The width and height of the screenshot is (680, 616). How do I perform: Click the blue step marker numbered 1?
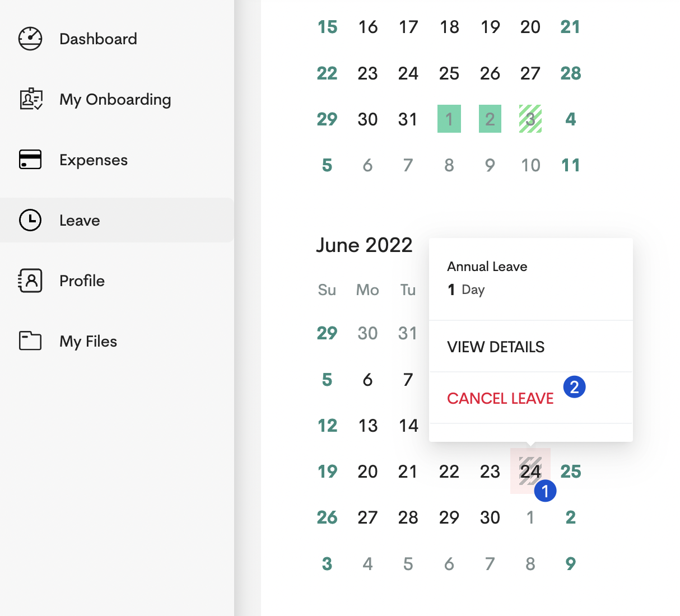pos(545,491)
